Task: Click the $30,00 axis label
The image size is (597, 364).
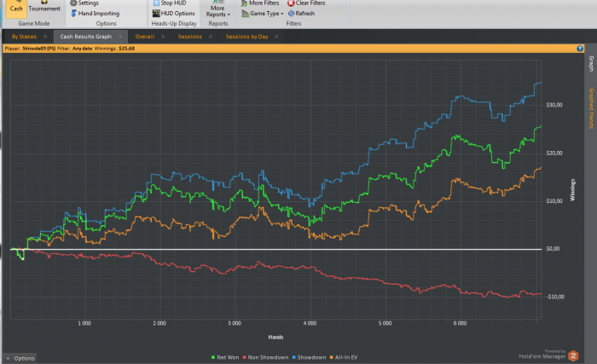Action: 554,105
